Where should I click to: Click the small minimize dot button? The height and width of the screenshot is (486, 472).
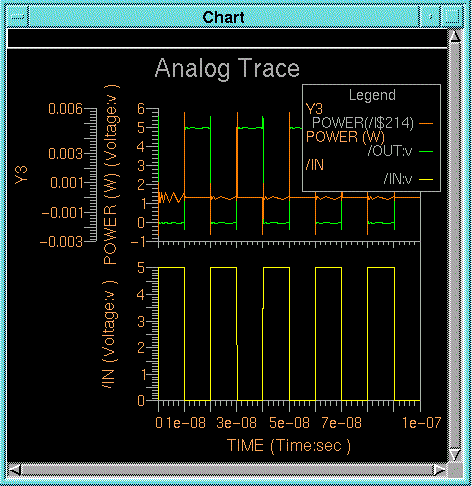pos(430,17)
